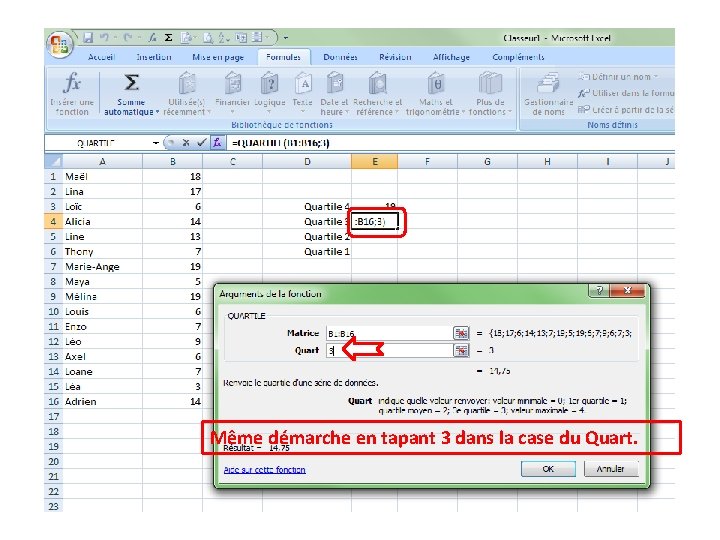Click cell containing Marie-Ange
The height and width of the screenshot is (540, 720).
(x=102, y=267)
